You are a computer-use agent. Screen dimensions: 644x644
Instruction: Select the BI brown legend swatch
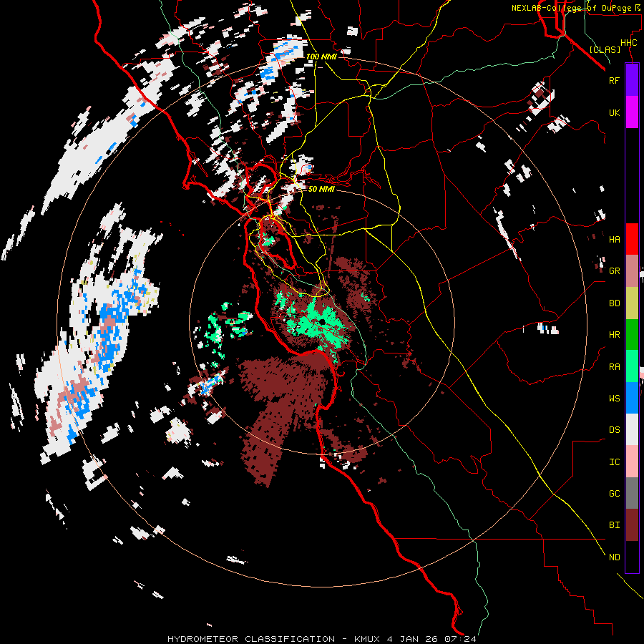click(632, 525)
